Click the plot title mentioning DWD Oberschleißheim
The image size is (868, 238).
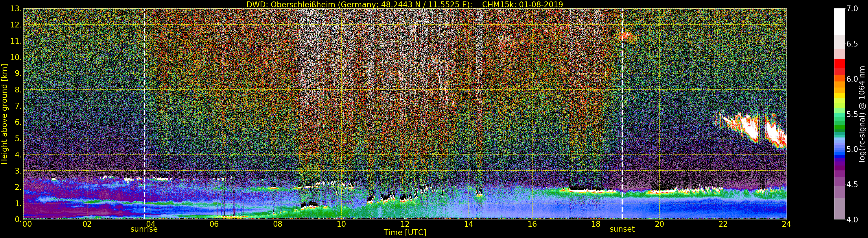pos(405,4)
